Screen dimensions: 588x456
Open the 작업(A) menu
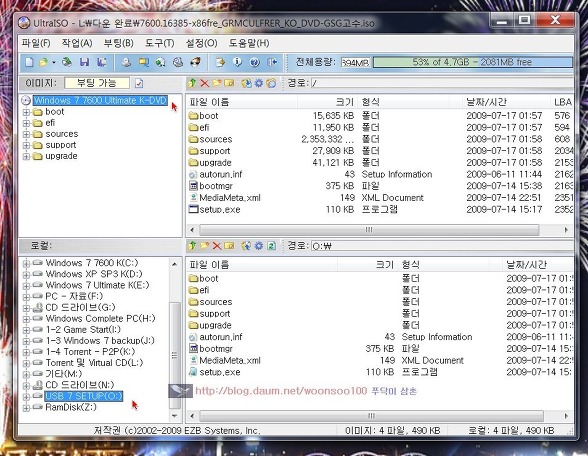tap(77, 43)
